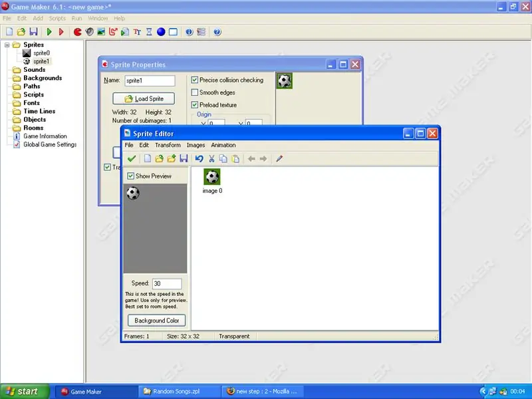Switch to Random Songs.zpl taskbar item
Viewport: 532px width, 399px height.
(179, 392)
